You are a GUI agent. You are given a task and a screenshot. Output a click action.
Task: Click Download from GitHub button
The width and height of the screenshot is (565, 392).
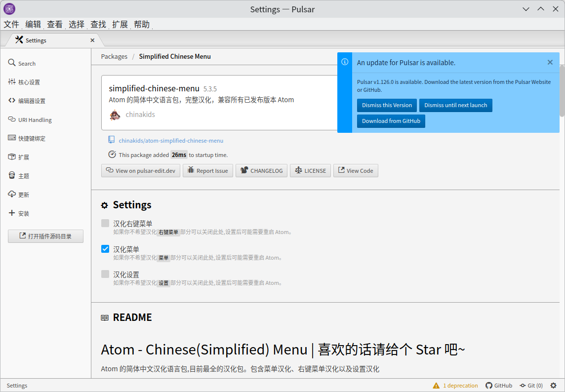click(391, 121)
